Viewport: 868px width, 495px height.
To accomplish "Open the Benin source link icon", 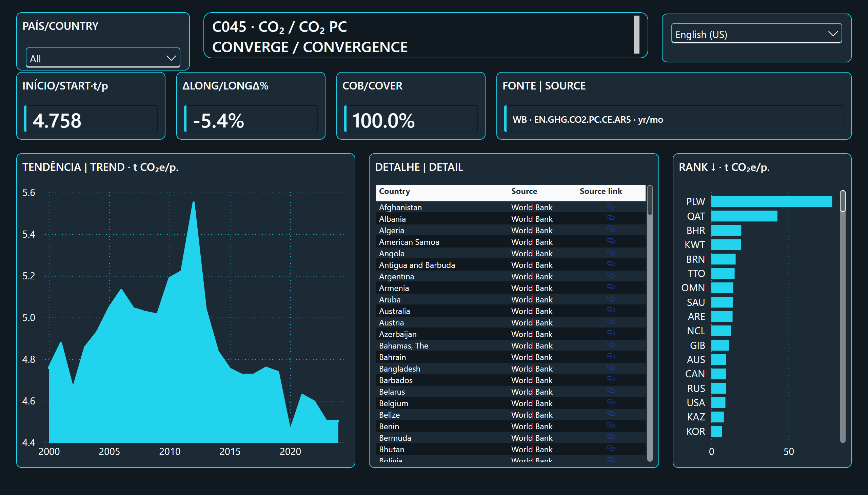I will [611, 425].
